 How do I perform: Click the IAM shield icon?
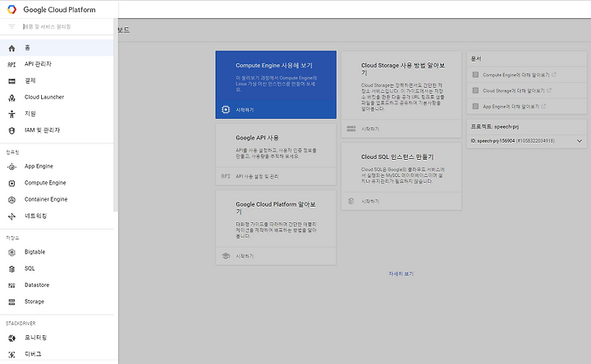(x=11, y=130)
